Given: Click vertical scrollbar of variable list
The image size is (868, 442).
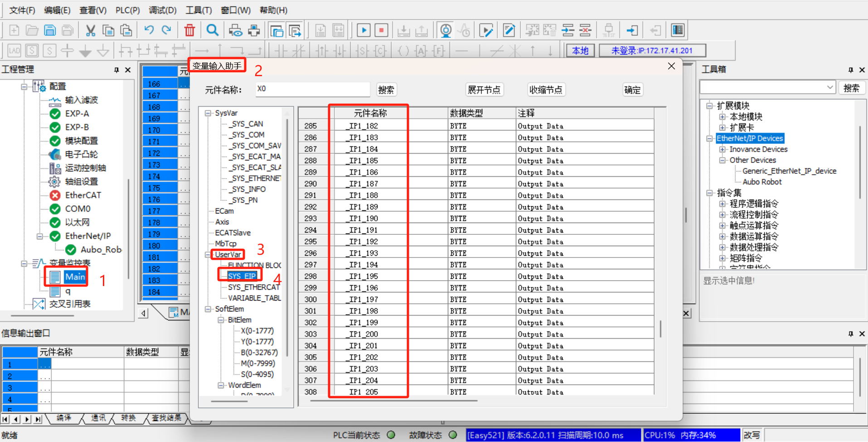Looking at the screenshot, I should (660, 329).
